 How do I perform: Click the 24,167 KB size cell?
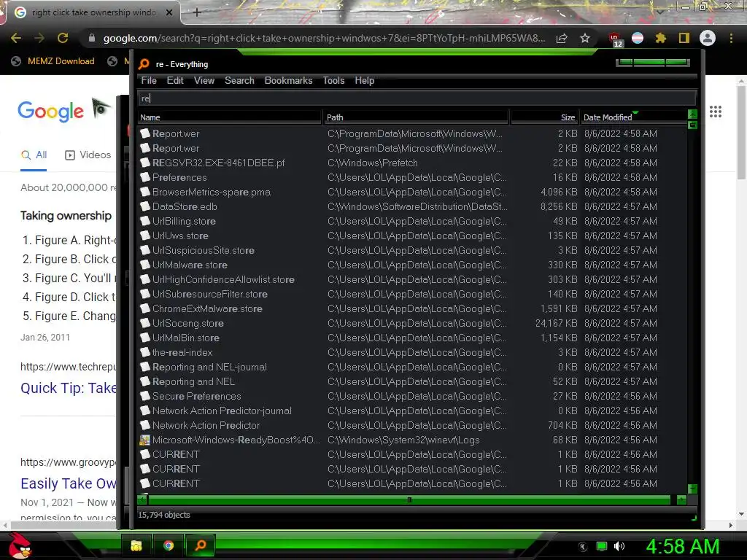coord(556,323)
